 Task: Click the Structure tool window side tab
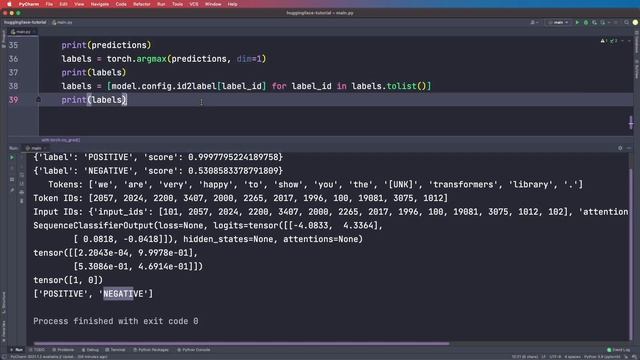point(4,302)
